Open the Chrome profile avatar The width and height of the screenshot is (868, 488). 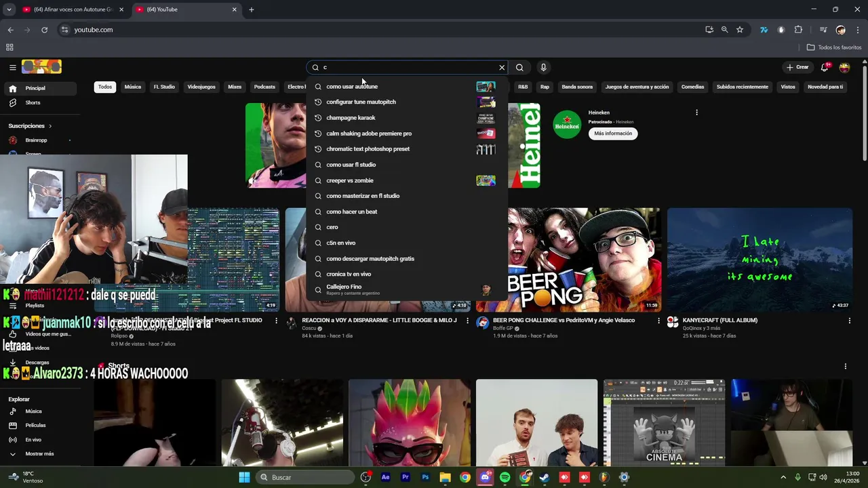(841, 30)
